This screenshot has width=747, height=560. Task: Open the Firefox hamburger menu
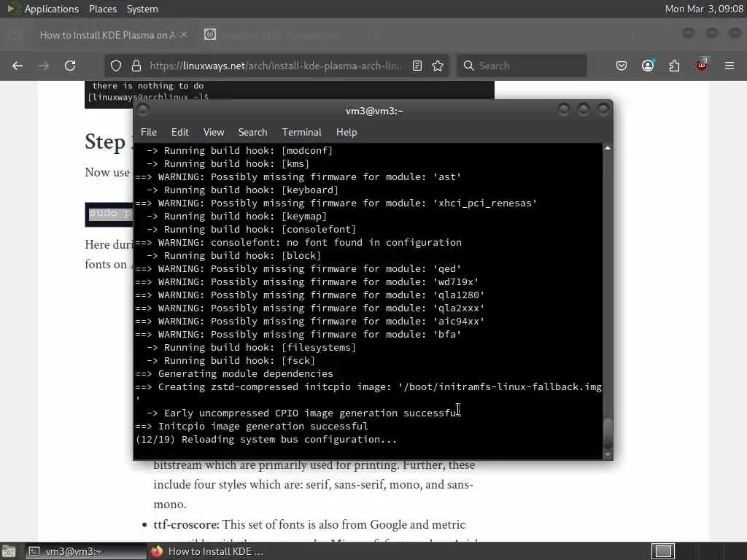pos(729,66)
